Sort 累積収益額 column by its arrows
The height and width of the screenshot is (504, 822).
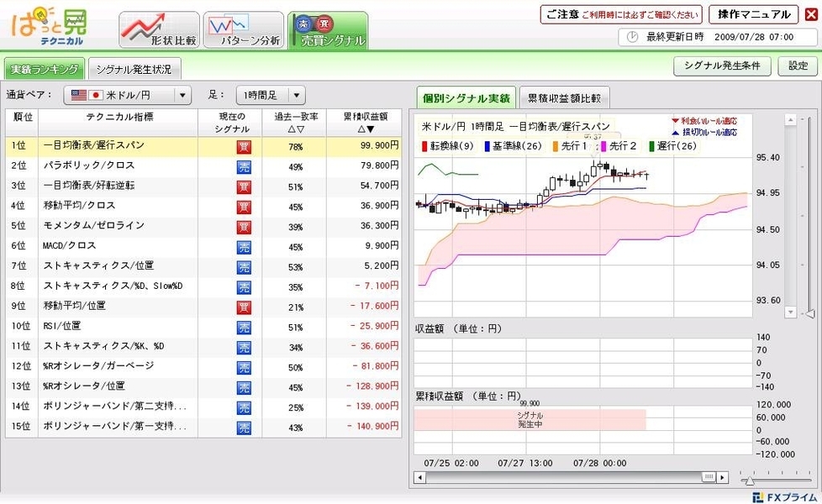(x=366, y=129)
